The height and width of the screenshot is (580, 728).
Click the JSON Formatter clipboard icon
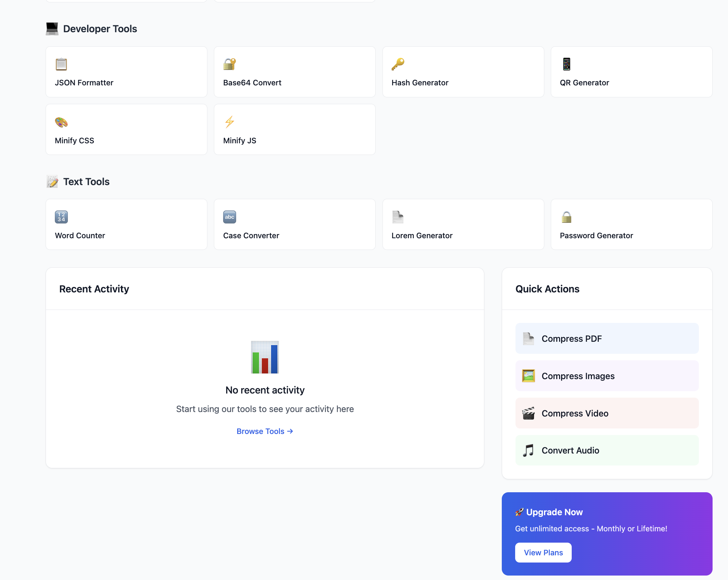pyautogui.click(x=61, y=64)
